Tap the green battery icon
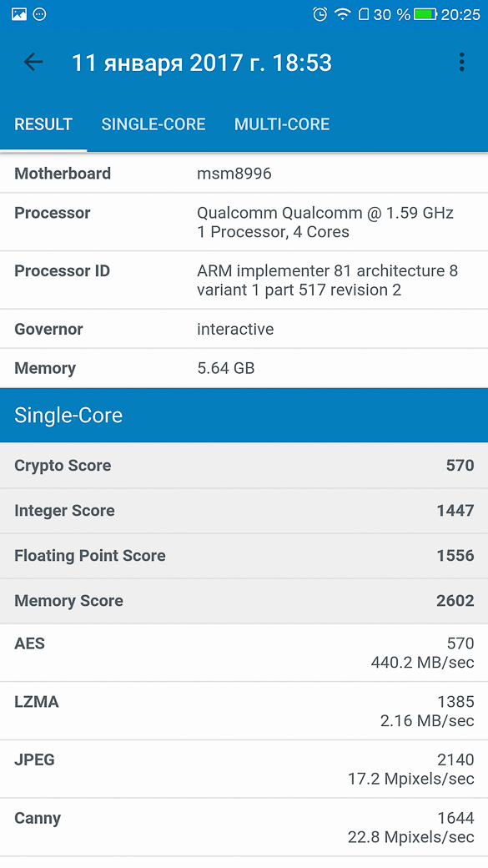The image size is (488, 868). pos(425,14)
